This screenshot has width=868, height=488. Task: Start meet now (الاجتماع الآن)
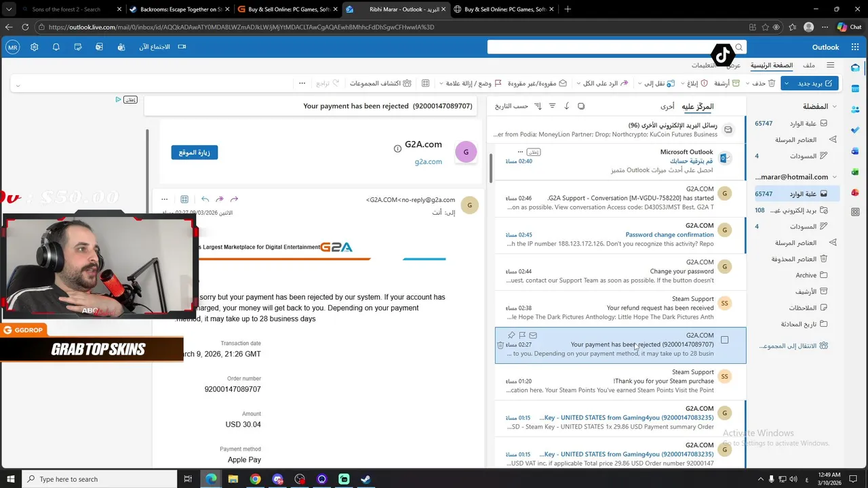163,47
